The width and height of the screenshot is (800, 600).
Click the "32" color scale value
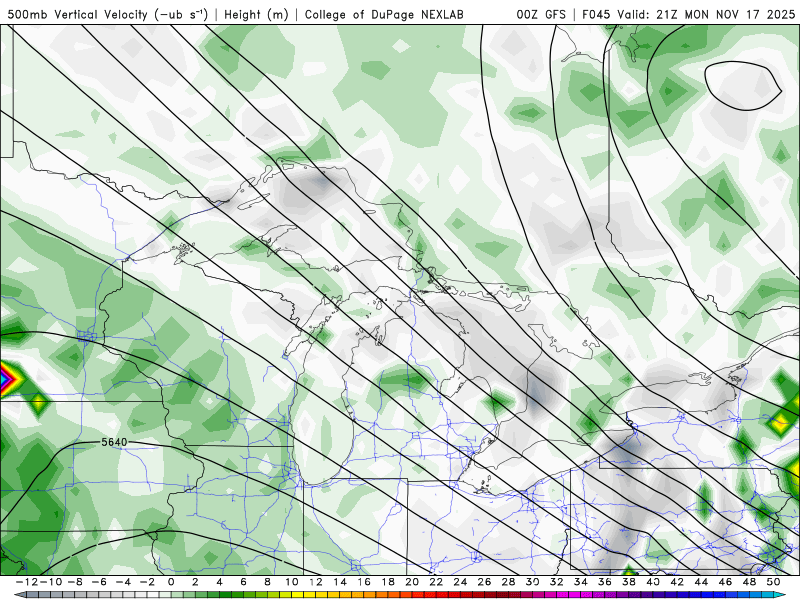pos(557,582)
